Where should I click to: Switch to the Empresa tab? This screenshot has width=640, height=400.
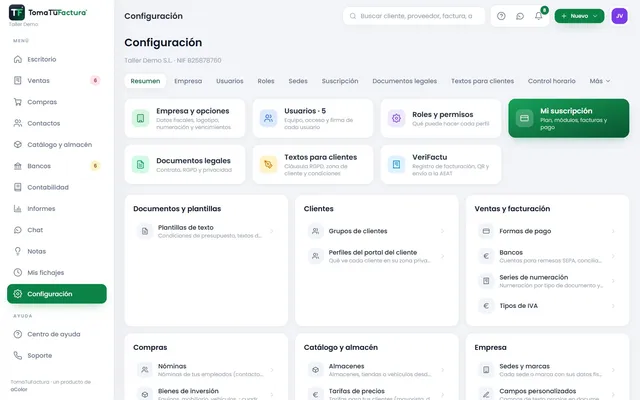[188, 81]
